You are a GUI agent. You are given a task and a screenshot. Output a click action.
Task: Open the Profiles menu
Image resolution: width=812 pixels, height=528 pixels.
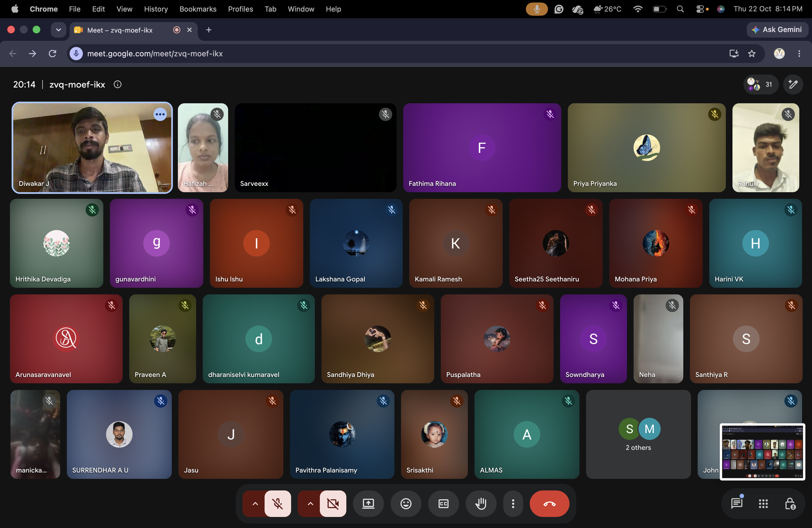click(241, 9)
